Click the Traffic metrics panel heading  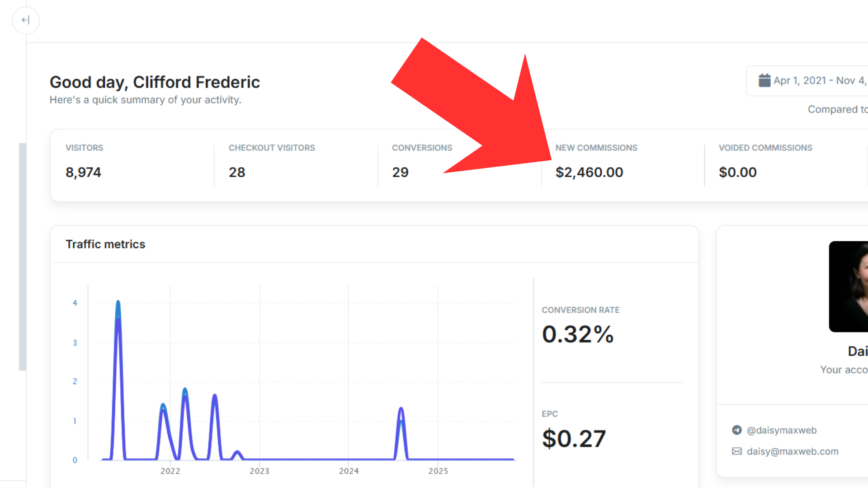click(105, 244)
